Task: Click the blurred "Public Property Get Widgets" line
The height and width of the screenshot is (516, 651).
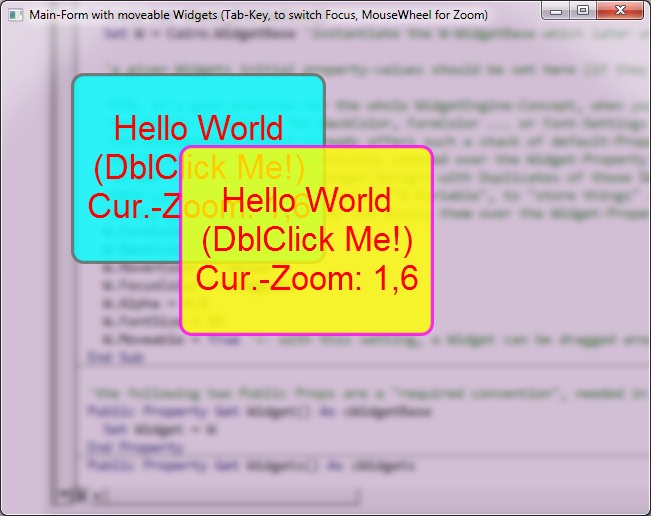Action: click(250, 466)
